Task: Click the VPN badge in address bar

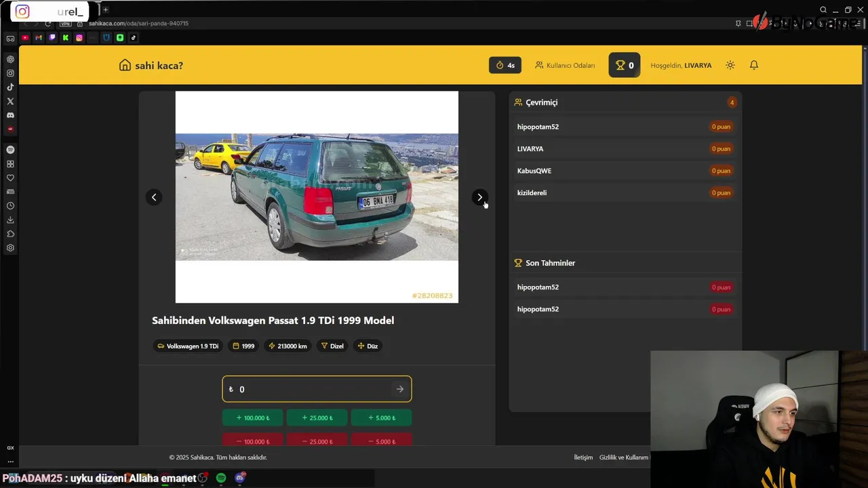Action: [x=65, y=24]
